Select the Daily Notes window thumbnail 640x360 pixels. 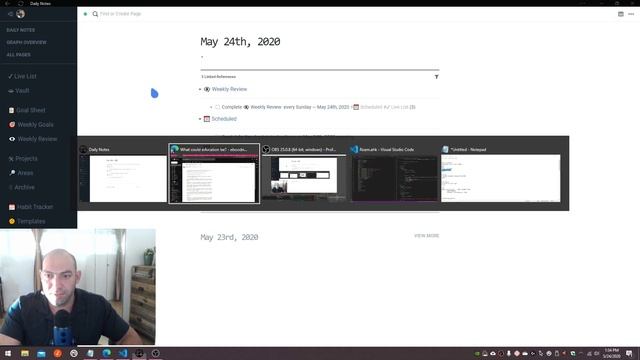coord(123,174)
